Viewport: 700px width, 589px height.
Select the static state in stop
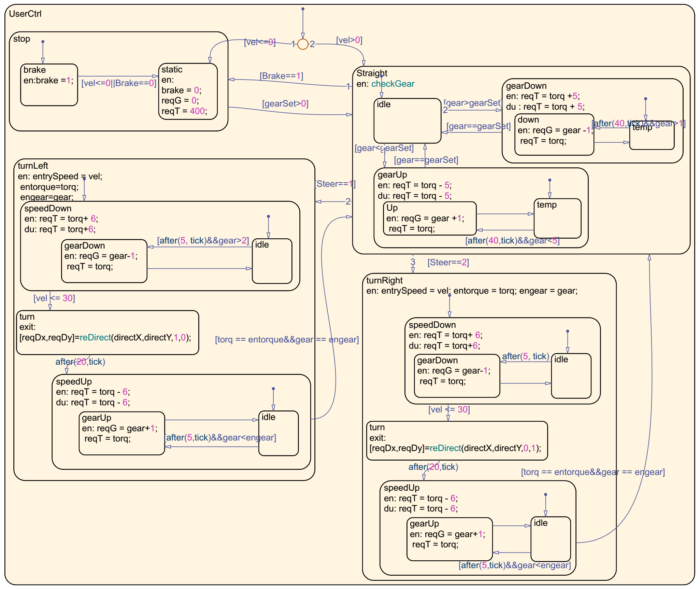pos(188,91)
